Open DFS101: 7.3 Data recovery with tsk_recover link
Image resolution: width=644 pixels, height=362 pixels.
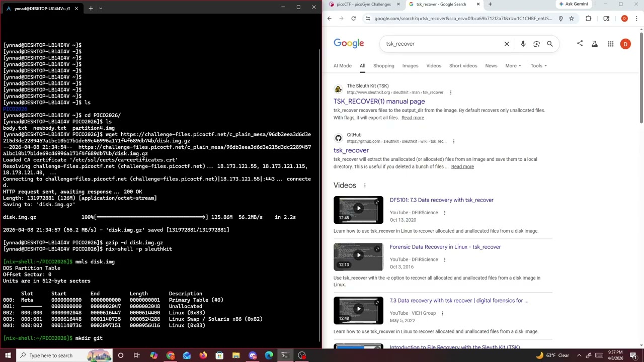click(x=441, y=200)
